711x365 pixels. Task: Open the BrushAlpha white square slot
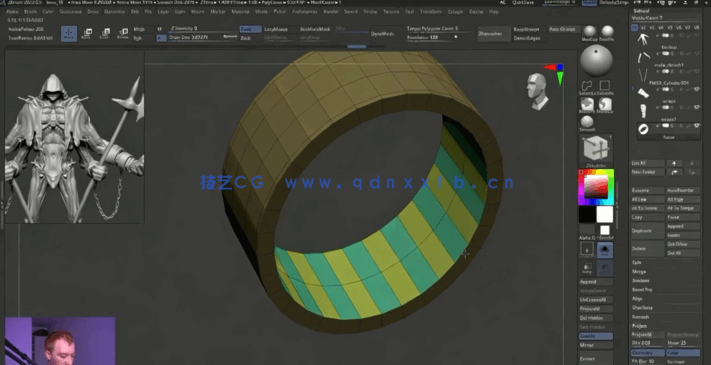pos(605,230)
